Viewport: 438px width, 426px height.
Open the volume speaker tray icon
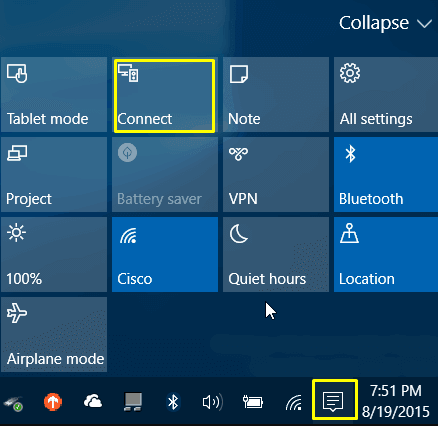213,402
